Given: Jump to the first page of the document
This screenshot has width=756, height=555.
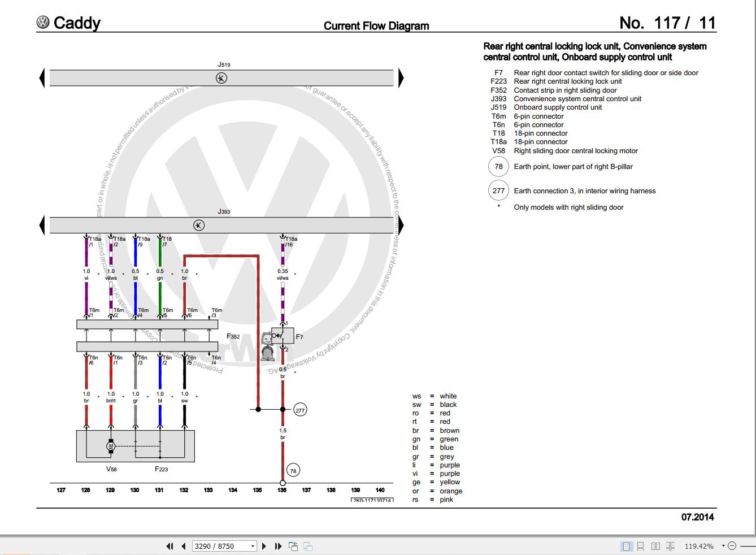Looking at the screenshot, I should [x=170, y=546].
